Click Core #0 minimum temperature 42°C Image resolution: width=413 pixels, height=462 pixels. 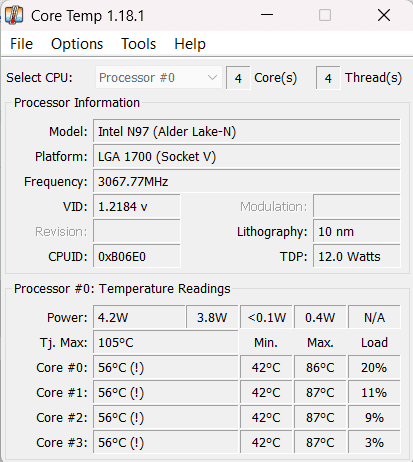266,368
